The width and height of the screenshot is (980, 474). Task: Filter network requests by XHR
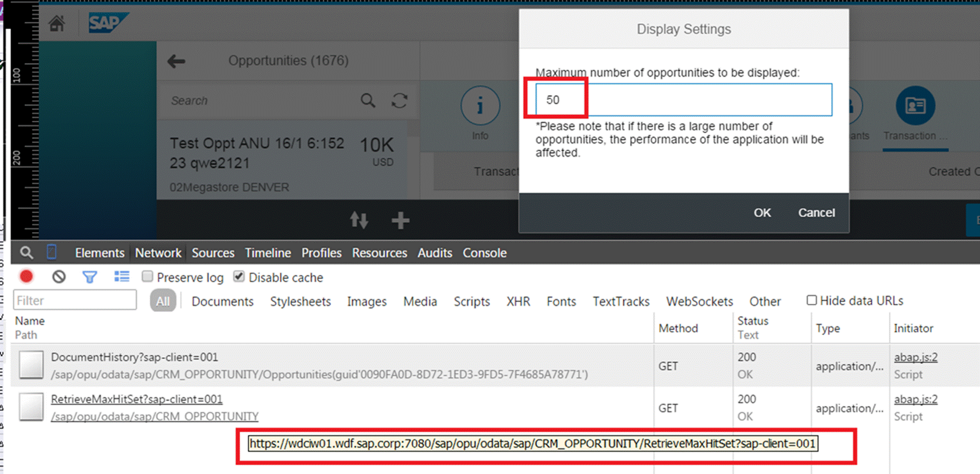tap(518, 301)
